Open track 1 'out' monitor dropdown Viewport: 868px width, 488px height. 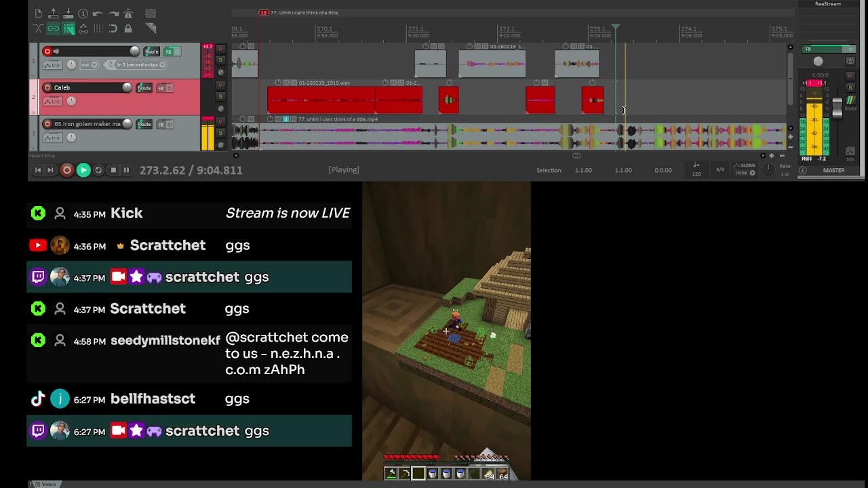click(90, 65)
